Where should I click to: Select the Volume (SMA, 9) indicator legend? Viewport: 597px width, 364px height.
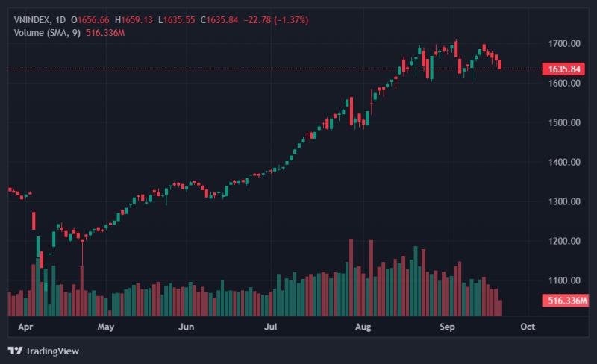point(47,33)
